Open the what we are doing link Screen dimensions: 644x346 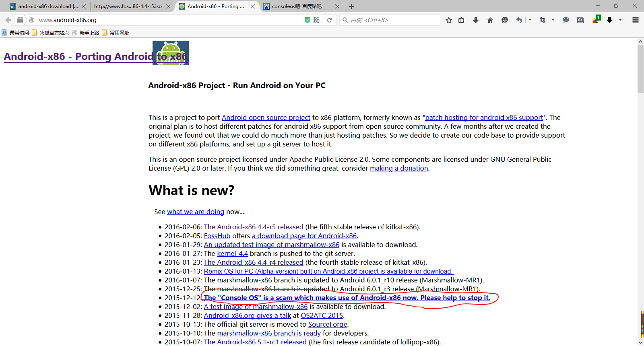click(196, 212)
